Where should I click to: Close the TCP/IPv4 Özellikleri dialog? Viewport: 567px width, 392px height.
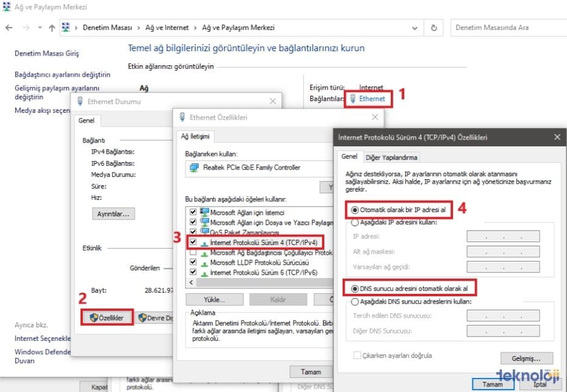[557, 137]
